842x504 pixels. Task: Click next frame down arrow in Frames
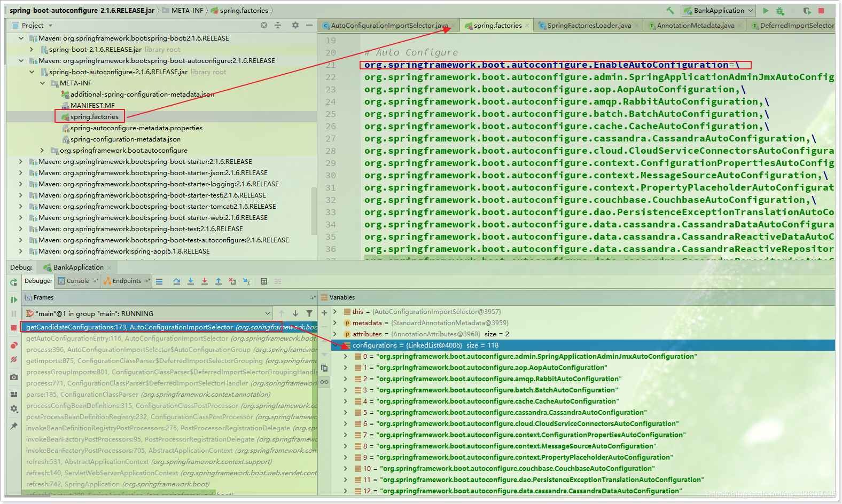tap(295, 313)
